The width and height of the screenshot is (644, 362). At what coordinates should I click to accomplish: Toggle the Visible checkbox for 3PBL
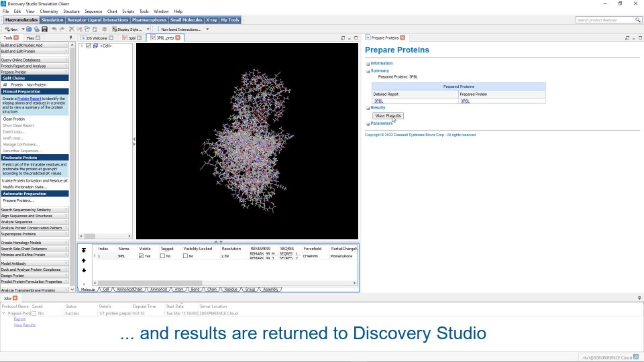[142, 255]
